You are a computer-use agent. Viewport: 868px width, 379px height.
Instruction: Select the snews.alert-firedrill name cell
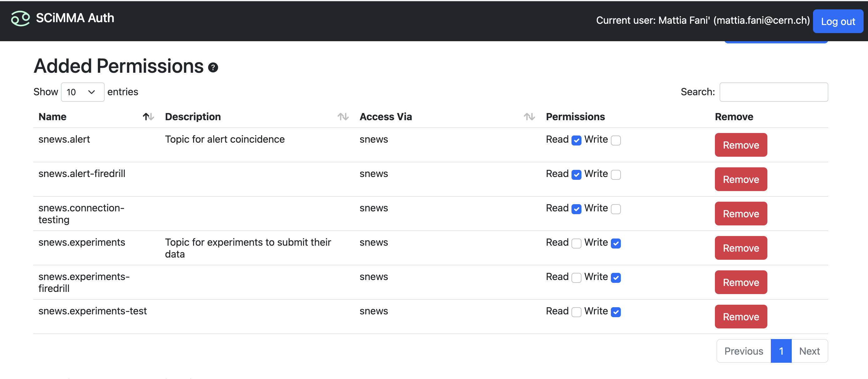click(82, 174)
